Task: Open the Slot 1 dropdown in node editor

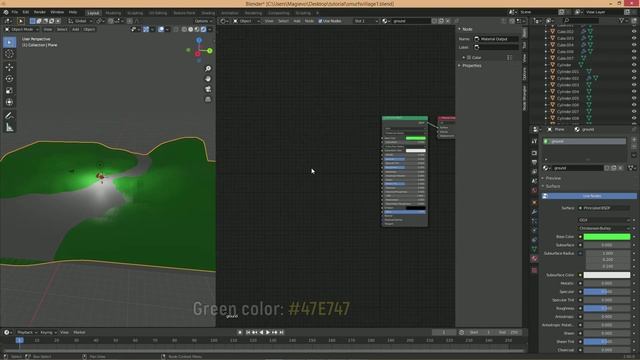Action: point(366,21)
